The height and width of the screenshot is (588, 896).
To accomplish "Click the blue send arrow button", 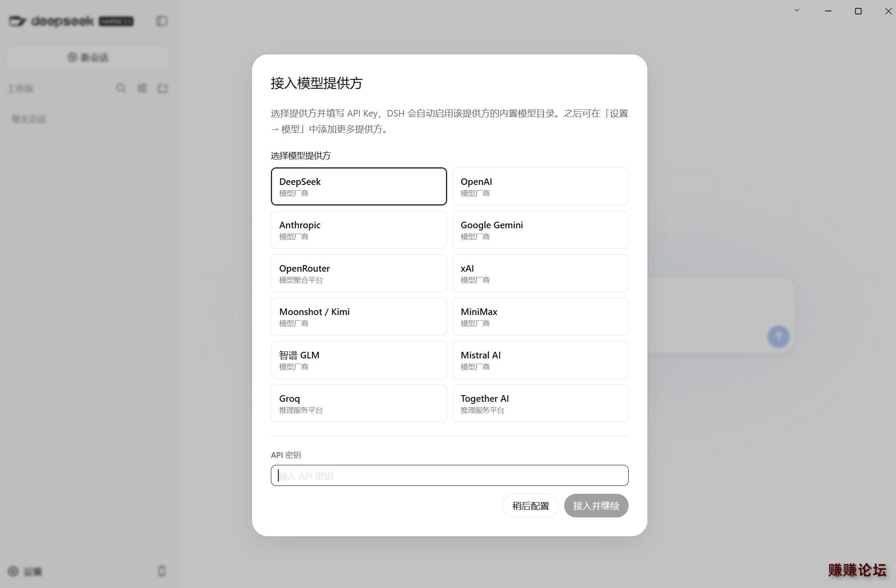I will pos(779,337).
